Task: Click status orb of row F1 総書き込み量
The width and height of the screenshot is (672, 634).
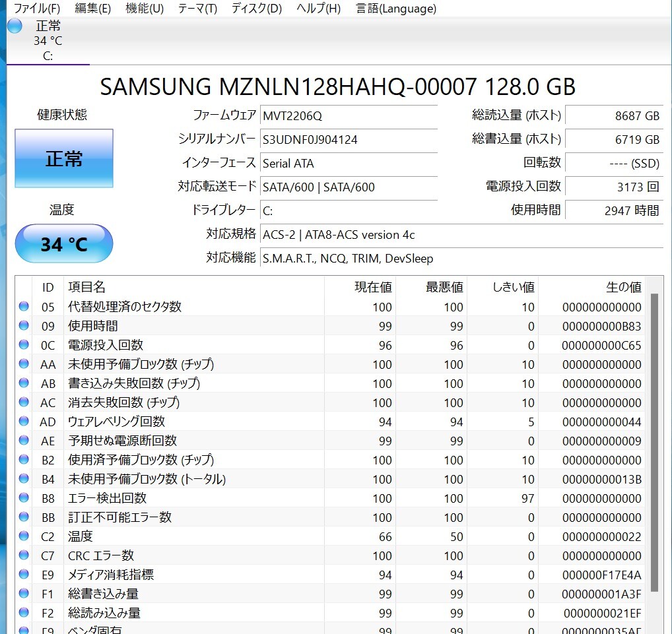Action: pos(24,593)
